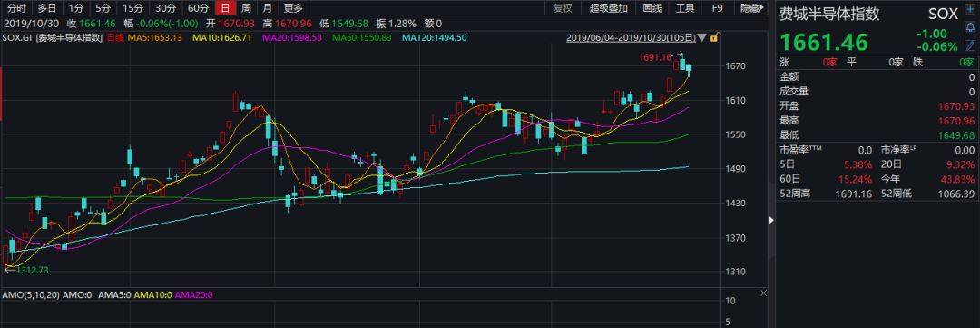The height and width of the screenshot is (328, 980).
Task: Click the 最低 value 1649.68 in panel
Action: point(955,135)
